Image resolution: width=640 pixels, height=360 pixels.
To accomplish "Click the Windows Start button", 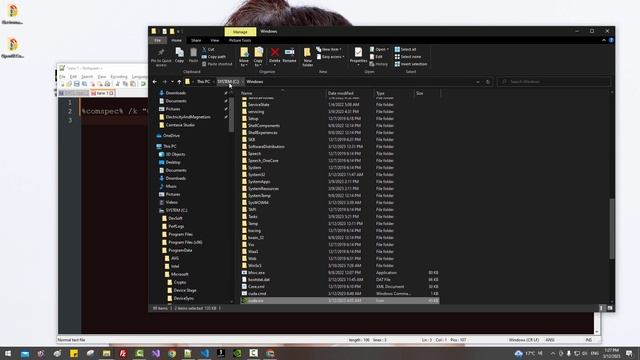I will (8, 353).
